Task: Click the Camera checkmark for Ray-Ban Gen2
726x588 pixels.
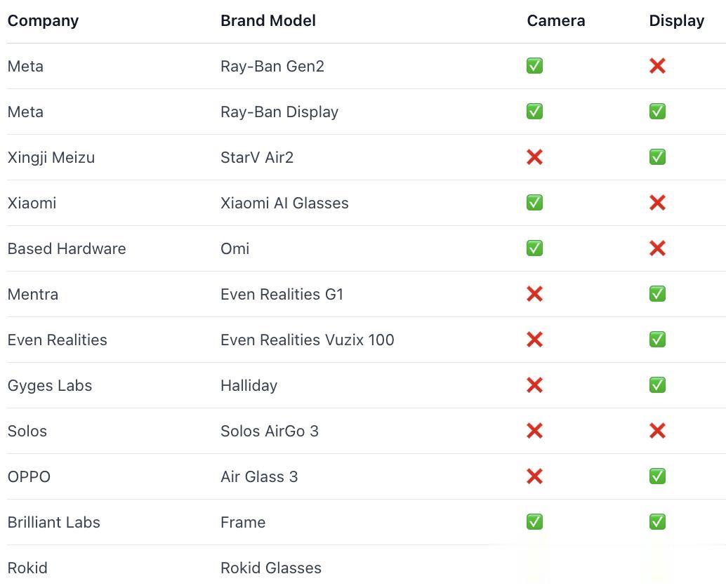Action: point(534,66)
